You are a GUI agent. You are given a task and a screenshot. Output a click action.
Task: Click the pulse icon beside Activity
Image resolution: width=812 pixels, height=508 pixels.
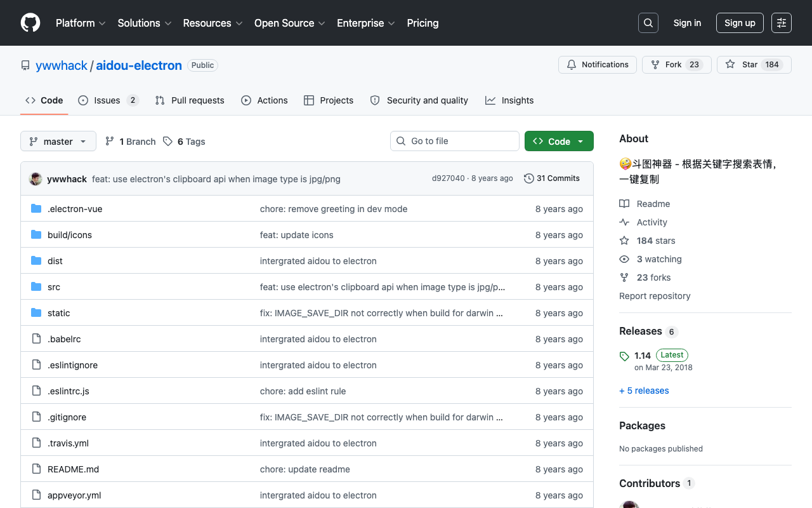click(624, 222)
